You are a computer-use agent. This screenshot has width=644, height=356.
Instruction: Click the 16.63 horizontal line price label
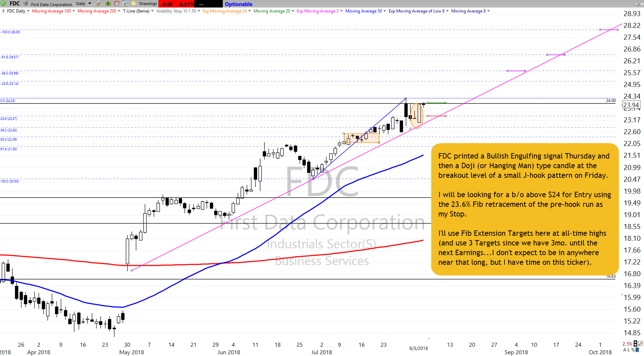(611, 276)
